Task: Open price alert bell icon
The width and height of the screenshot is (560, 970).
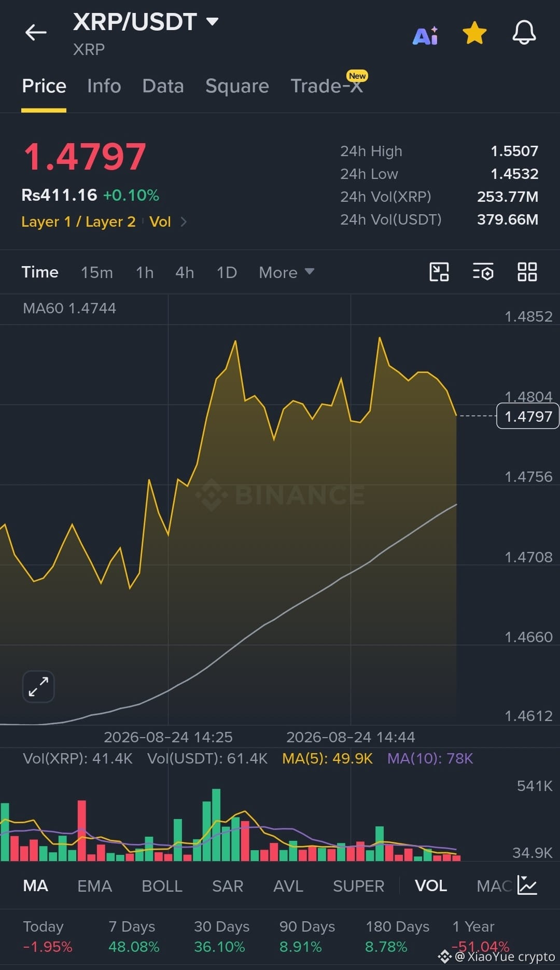Action: (x=524, y=33)
